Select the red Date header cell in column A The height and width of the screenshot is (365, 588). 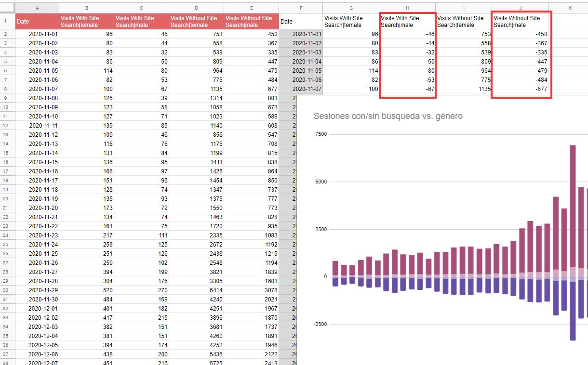click(37, 22)
